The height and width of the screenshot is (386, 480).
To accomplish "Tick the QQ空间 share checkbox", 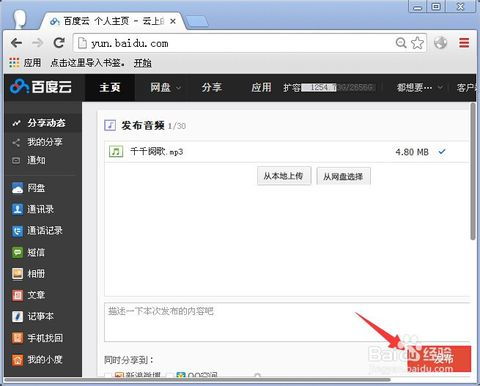I will coord(169,376).
